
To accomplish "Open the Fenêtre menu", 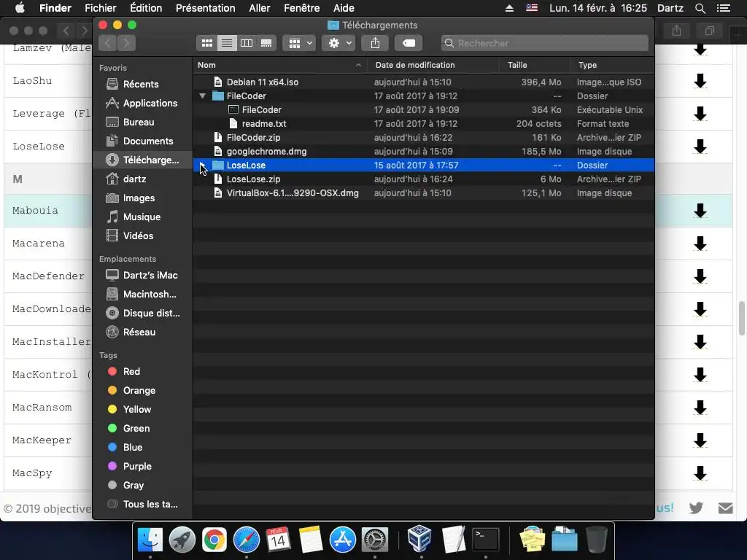I will click(301, 8).
